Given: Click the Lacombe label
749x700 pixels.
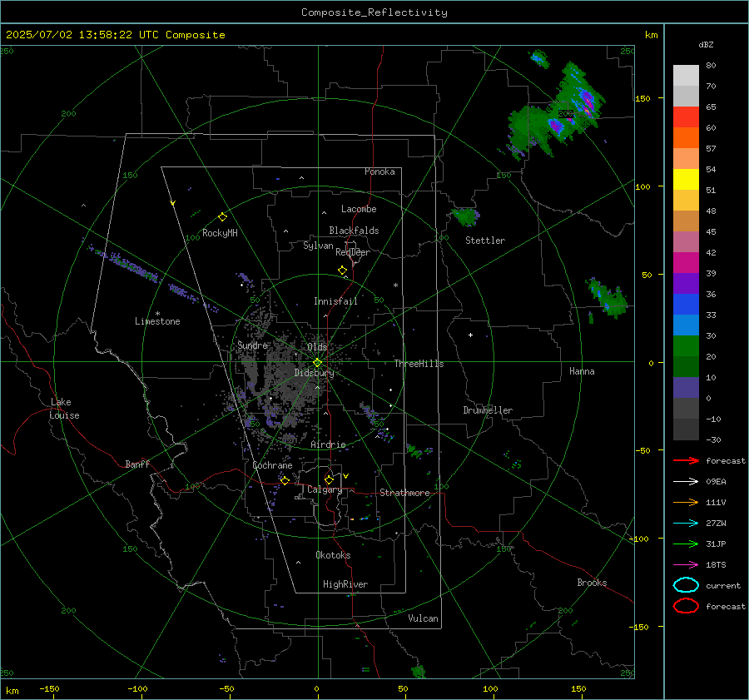Looking at the screenshot, I should coord(359,209).
